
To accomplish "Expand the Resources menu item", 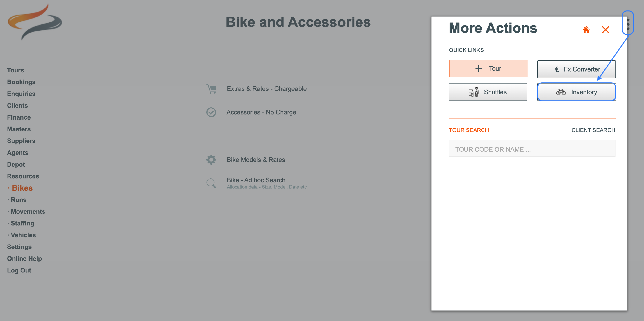I will (23, 176).
